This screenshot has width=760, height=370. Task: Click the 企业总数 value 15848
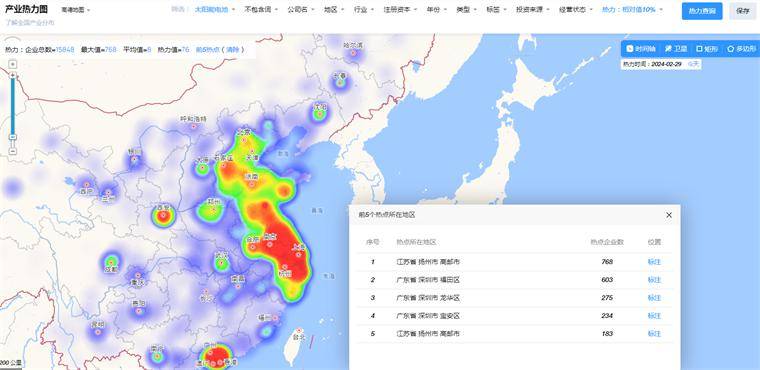[65, 49]
